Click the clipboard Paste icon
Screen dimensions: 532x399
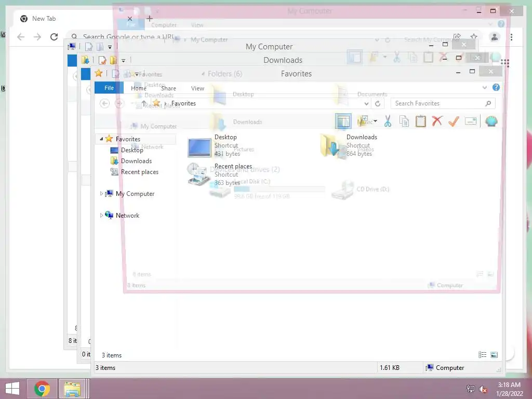pyautogui.click(x=421, y=121)
